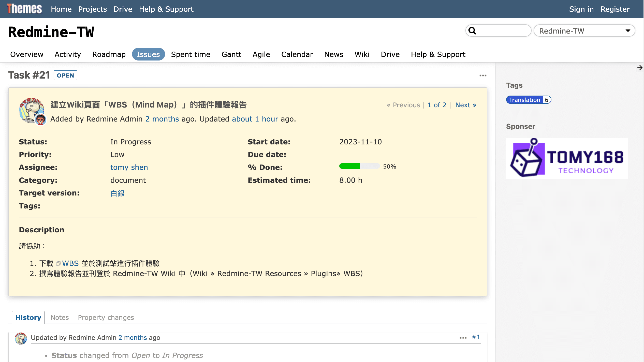Go to the Next issue link
Image resolution: width=644 pixels, height=362 pixels.
click(x=465, y=105)
